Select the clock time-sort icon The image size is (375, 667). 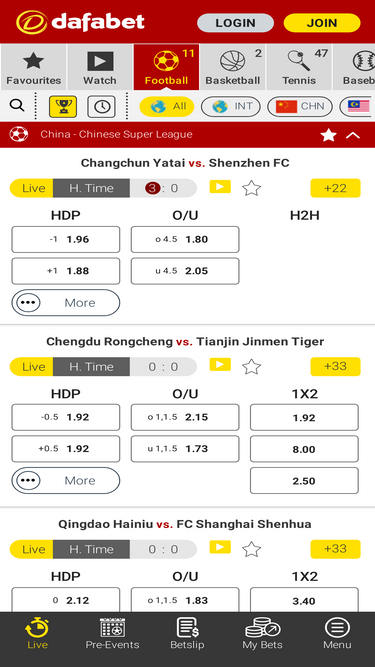(x=101, y=106)
